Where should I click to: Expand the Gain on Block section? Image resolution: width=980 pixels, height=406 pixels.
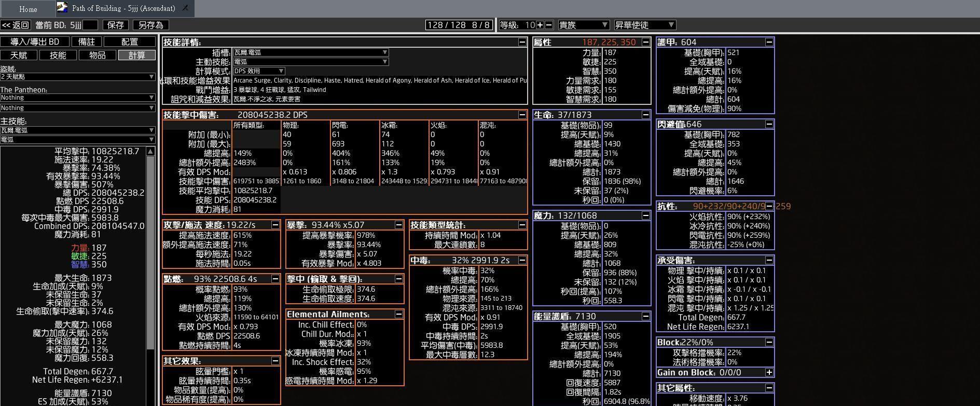click(769, 372)
